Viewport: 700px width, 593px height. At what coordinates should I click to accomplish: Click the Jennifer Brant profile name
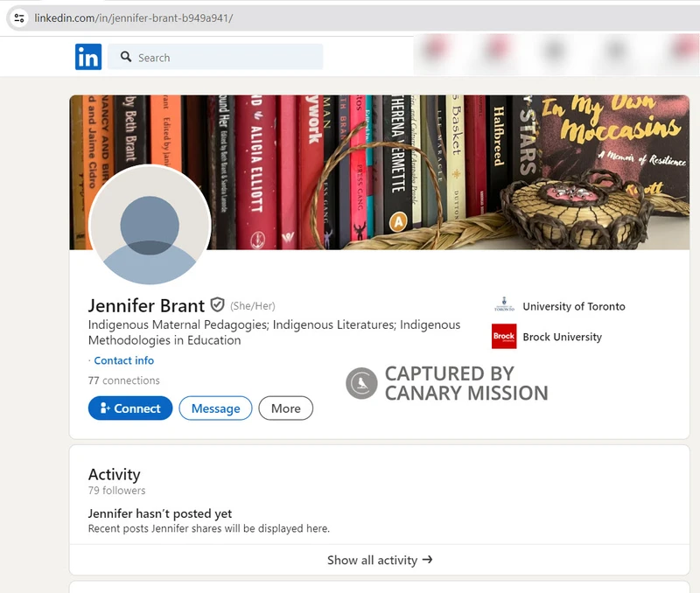[x=146, y=305]
